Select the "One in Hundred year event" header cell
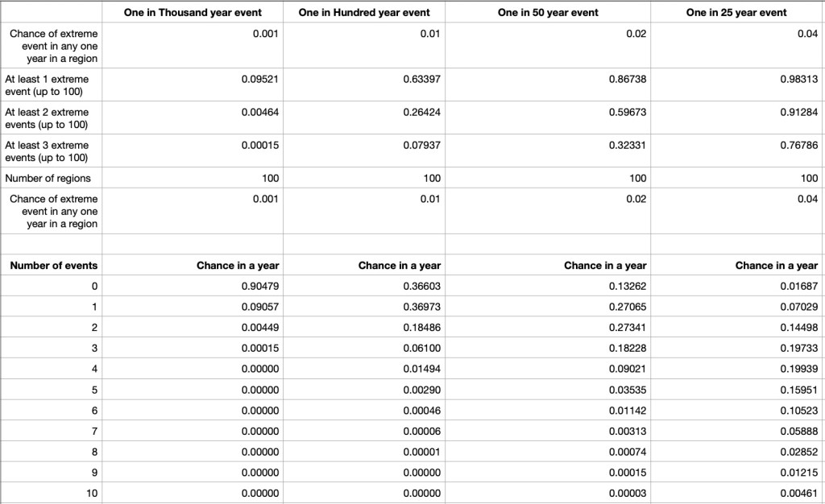Viewport: 825px width, 504px height. point(363,12)
